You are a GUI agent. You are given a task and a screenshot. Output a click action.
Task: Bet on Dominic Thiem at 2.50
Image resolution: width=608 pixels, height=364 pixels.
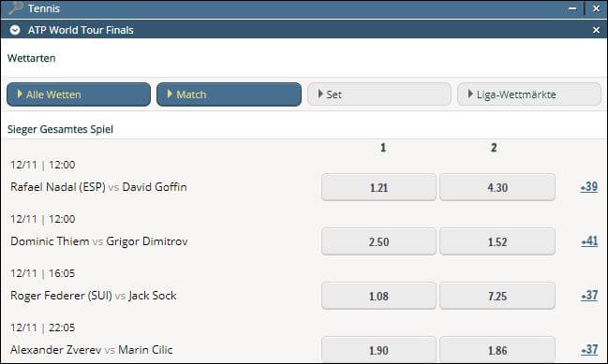(x=378, y=241)
